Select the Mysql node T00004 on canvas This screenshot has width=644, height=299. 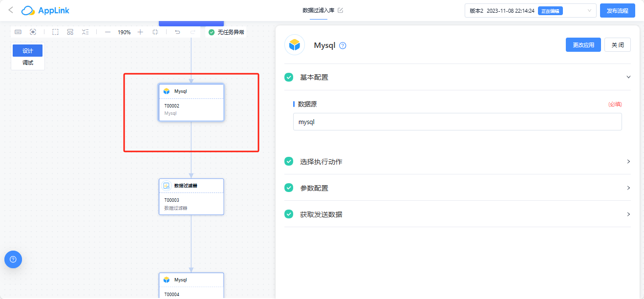click(x=191, y=285)
